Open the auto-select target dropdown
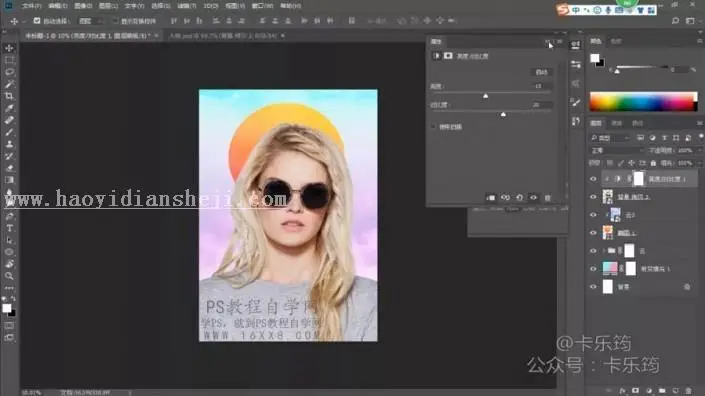This screenshot has height=396, width=705. [x=90, y=21]
